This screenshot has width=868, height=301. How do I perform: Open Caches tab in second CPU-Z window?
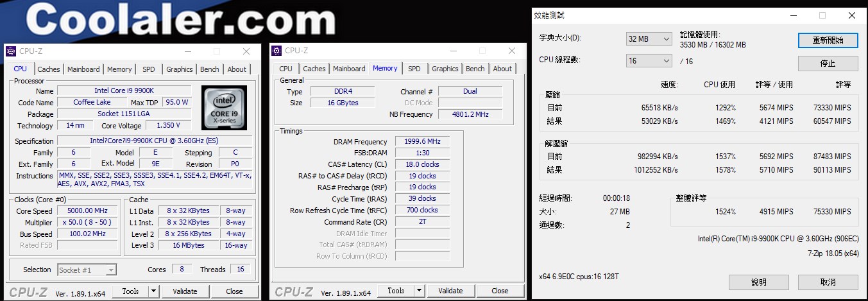click(314, 69)
